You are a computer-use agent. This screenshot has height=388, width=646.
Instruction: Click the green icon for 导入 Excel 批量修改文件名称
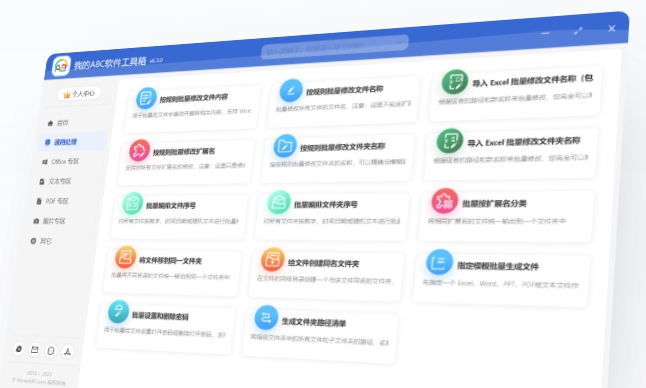pos(455,81)
